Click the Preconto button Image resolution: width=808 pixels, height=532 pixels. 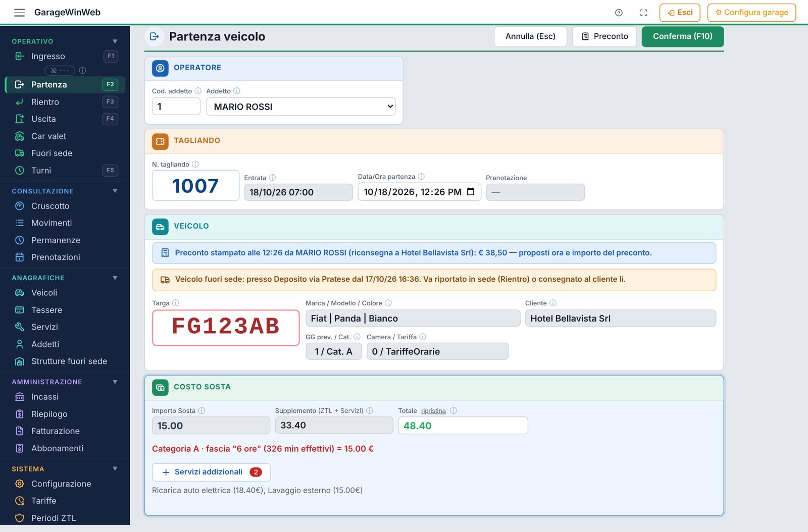(x=604, y=36)
